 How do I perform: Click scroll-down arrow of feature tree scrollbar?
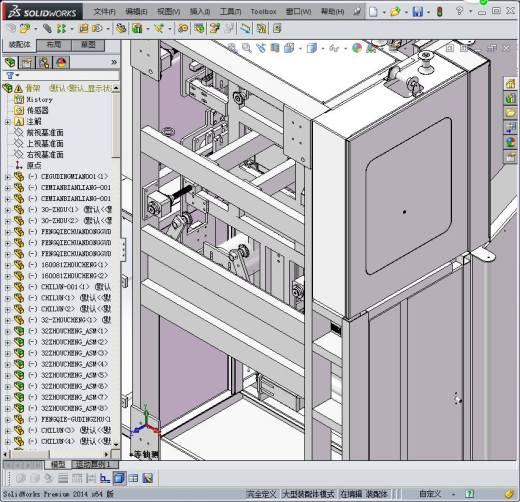click(116, 444)
